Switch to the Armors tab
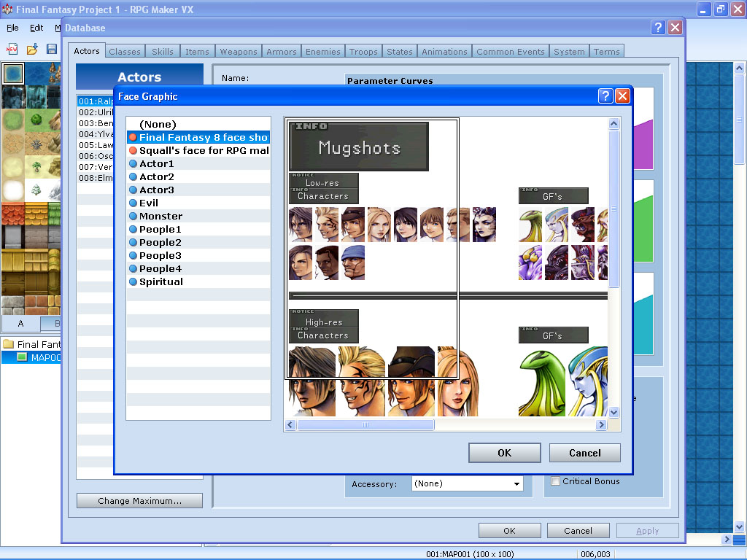The height and width of the screenshot is (560, 747). (282, 52)
